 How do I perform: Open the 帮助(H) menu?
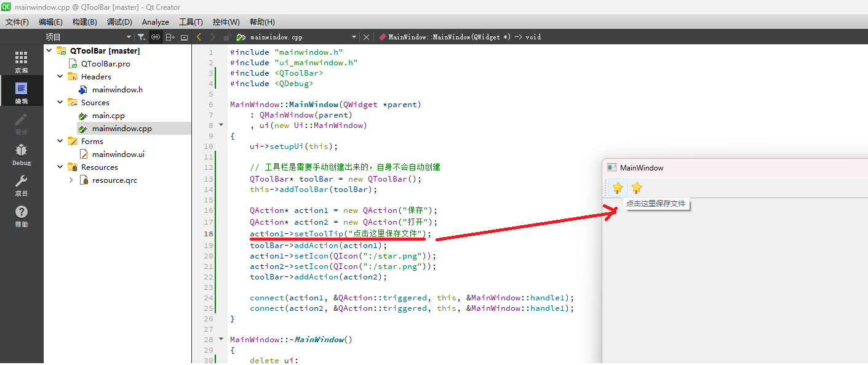point(262,22)
